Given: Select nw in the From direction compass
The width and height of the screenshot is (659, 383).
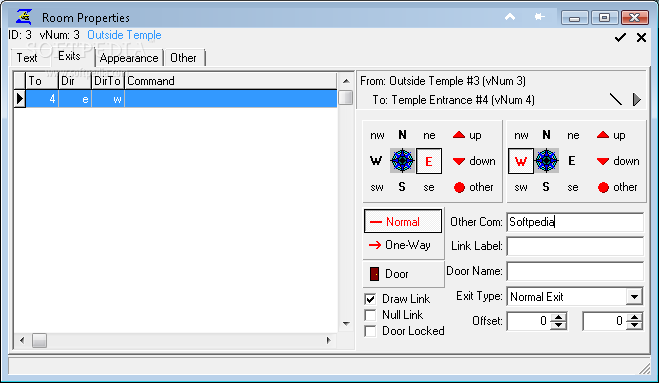Looking at the screenshot, I should [x=377, y=135].
